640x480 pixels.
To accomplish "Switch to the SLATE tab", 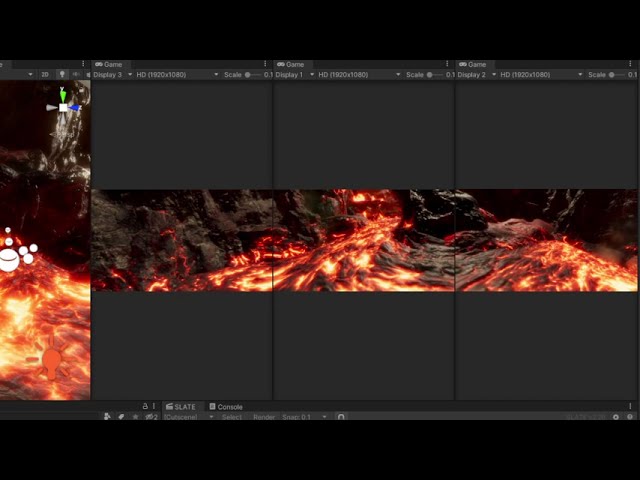I will pyautogui.click(x=181, y=407).
